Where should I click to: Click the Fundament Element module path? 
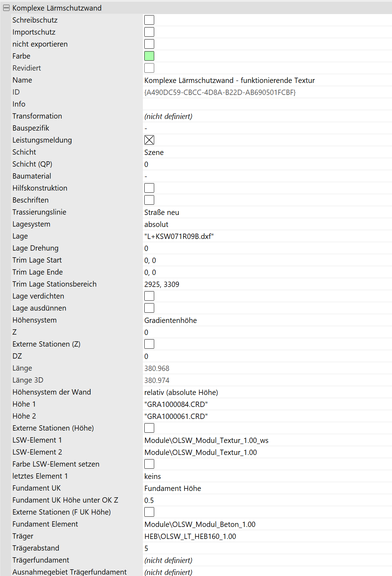[x=200, y=524]
